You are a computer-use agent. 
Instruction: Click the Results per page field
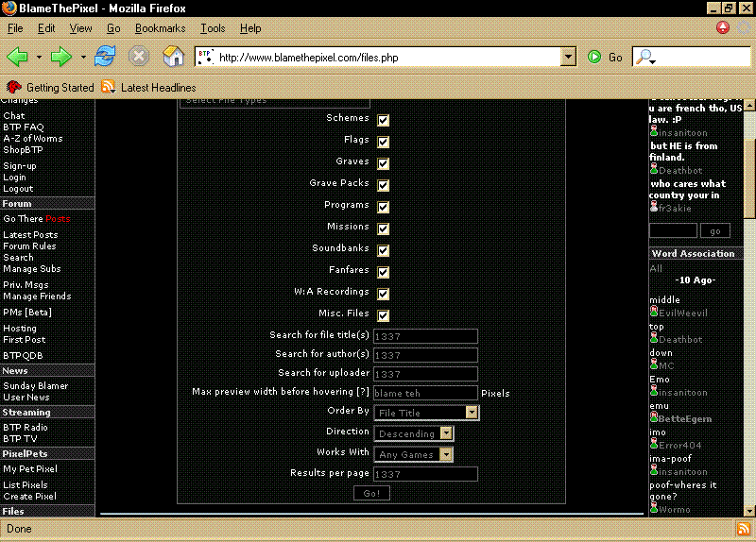(426, 474)
